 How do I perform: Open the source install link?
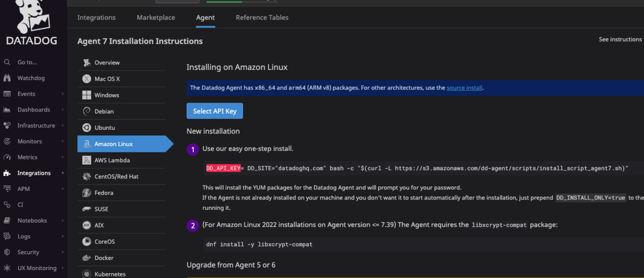[x=465, y=87]
